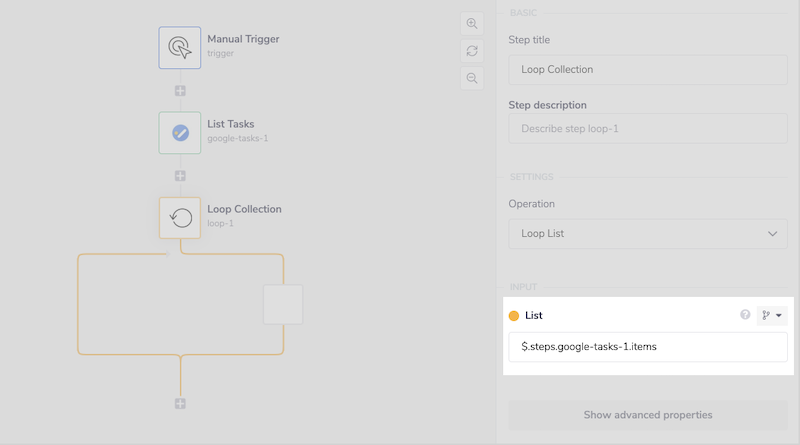The width and height of the screenshot is (800, 445).
Task: Add a step after the loop
Action: (x=180, y=403)
